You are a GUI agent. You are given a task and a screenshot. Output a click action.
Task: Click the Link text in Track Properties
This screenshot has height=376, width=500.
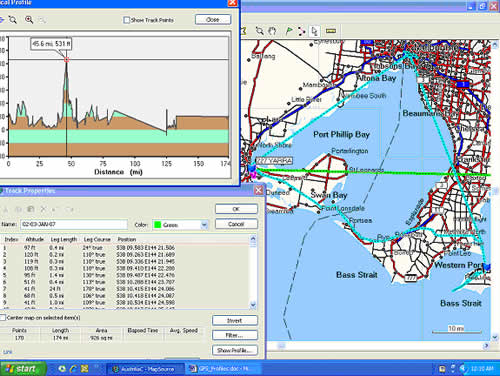[x=7, y=352]
